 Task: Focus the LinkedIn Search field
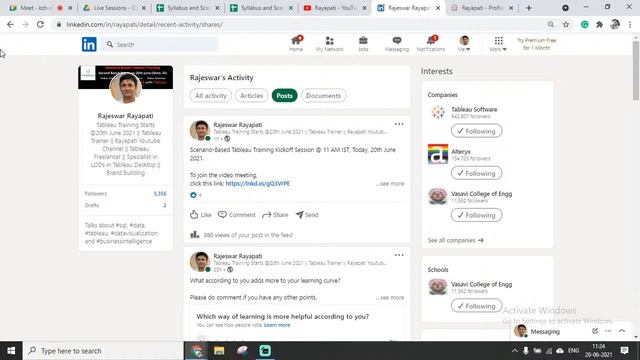[x=161, y=44]
